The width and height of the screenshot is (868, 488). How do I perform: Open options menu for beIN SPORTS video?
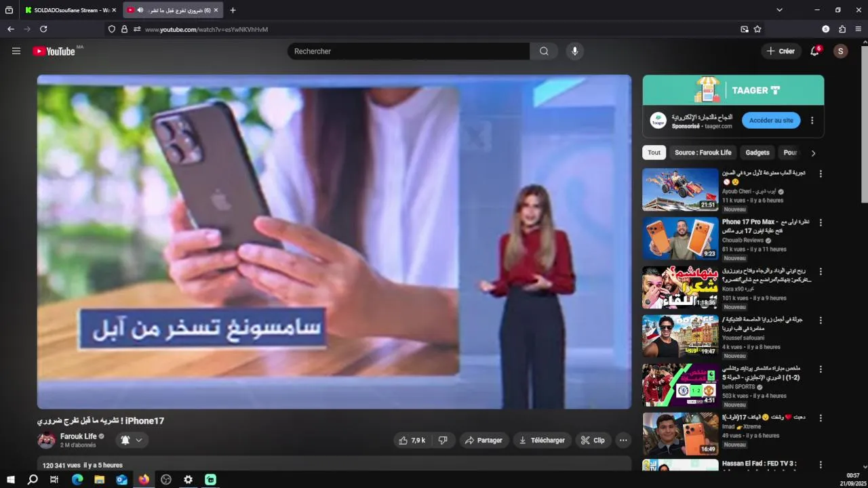(x=821, y=369)
